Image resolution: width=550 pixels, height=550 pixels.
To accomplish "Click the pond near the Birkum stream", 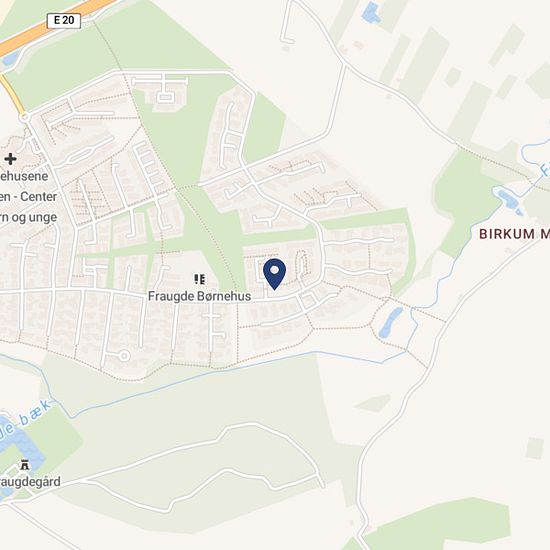I will click(510, 201).
